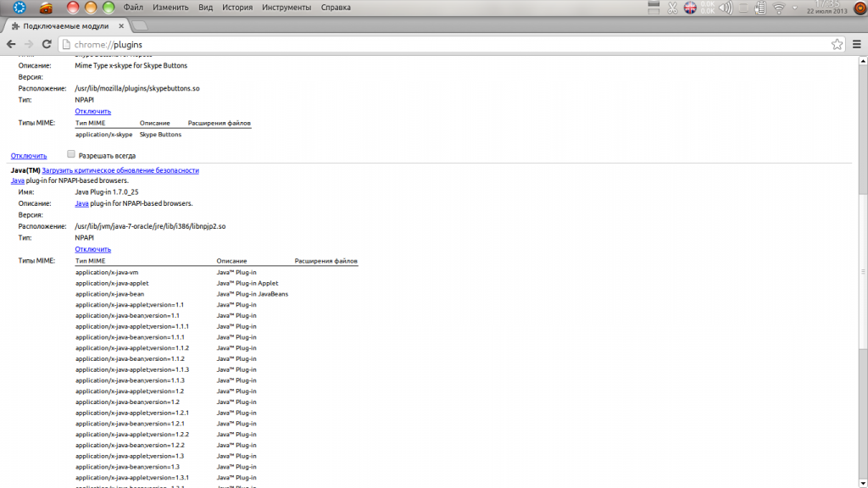This screenshot has height=488, width=868.
Task: Open the Вид menu
Action: (x=205, y=7)
